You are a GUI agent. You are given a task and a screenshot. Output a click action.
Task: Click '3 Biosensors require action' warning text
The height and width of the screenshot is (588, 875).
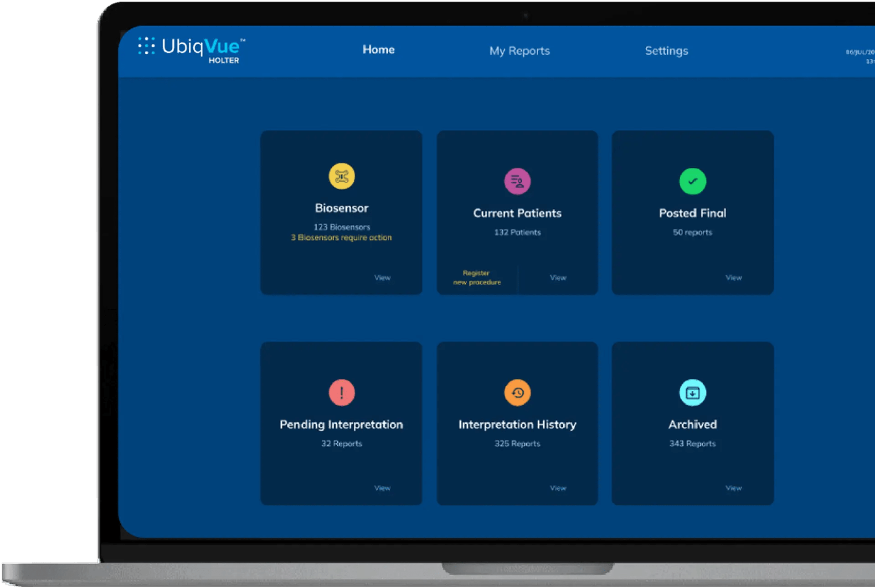click(x=341, y=238)
